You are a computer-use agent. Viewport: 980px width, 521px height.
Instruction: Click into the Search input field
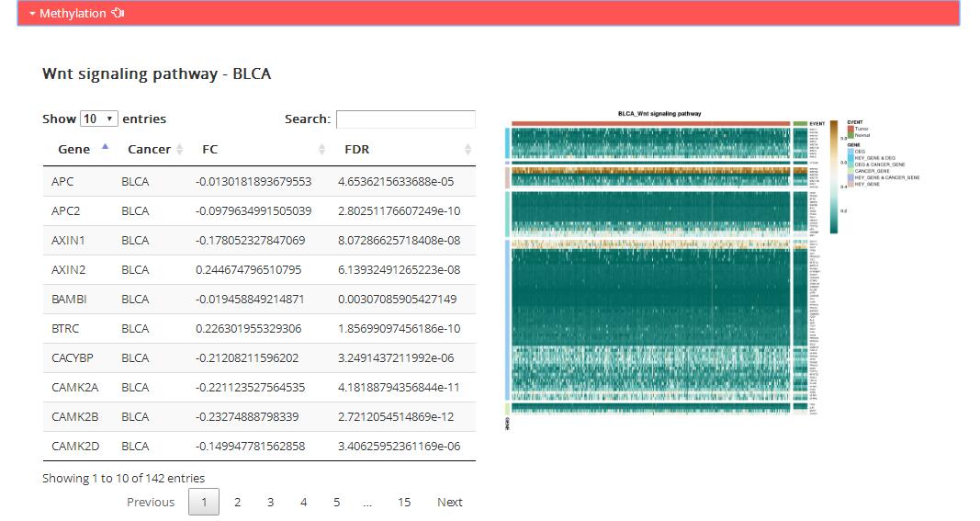(x=405, y=119)
